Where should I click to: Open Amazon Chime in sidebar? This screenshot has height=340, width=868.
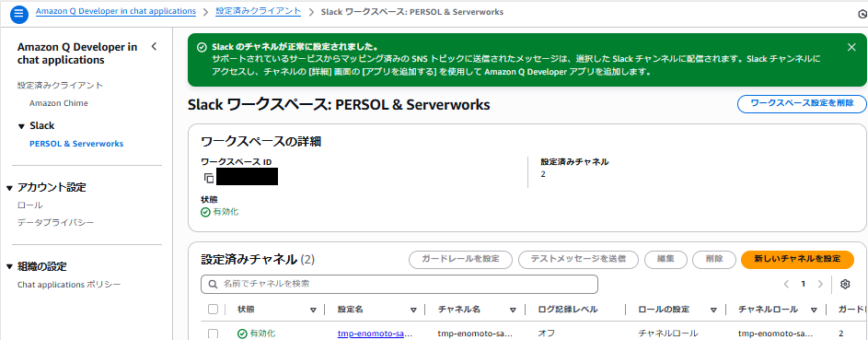59,103
